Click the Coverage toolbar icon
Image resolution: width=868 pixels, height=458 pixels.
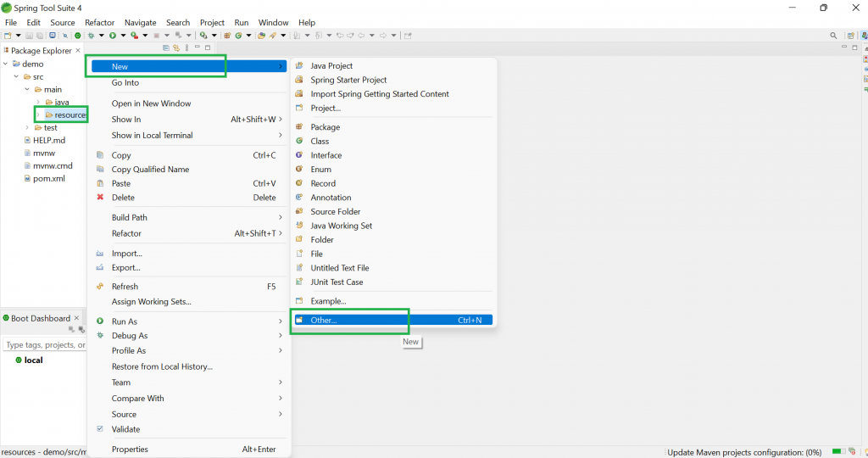pyautogui.click(x=134, y=36)
